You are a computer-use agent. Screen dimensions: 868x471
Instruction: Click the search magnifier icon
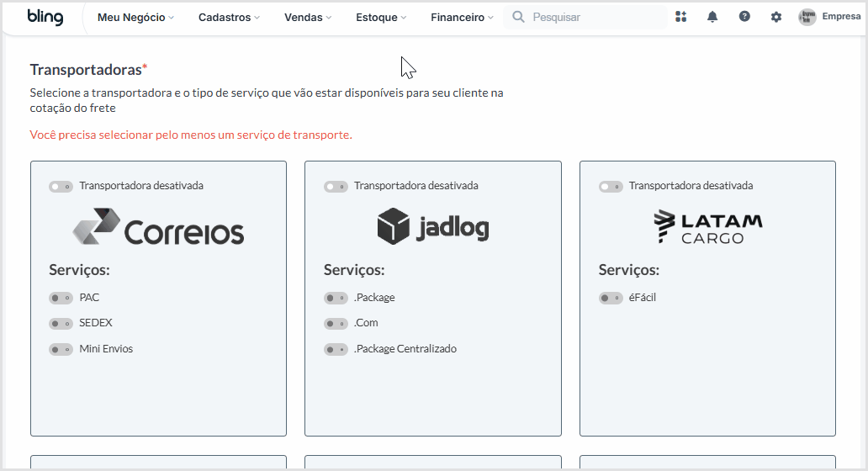tap(518, 17)
